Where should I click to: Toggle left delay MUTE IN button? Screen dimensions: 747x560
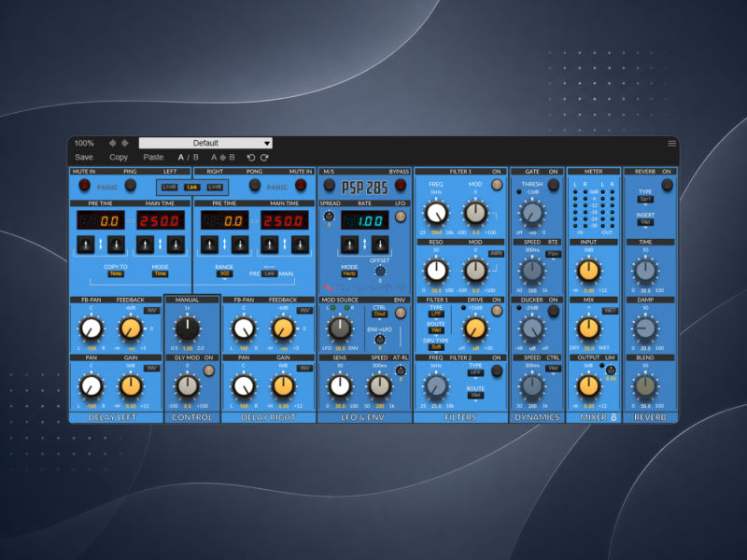point(84,185)
